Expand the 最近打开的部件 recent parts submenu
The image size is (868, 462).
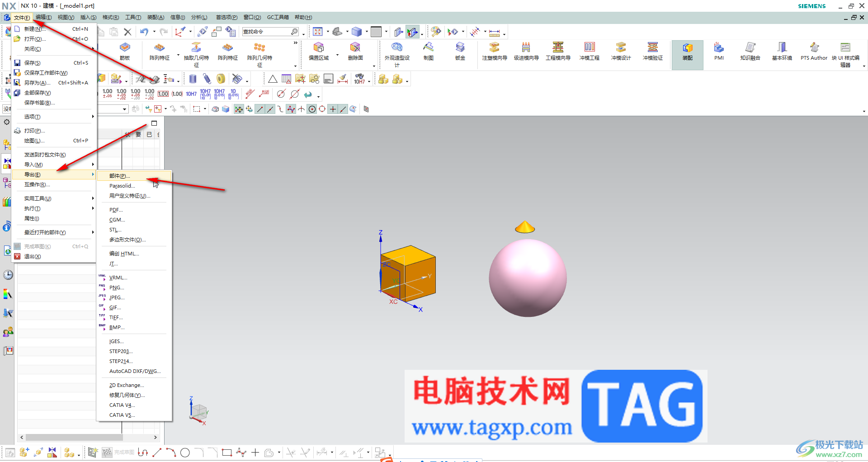point(54,232)
